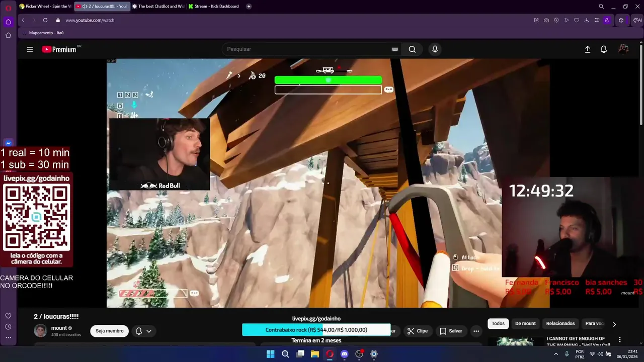644x362 pixels.
Task: Start voice search microphone
Action: click(x=435, y=49)
